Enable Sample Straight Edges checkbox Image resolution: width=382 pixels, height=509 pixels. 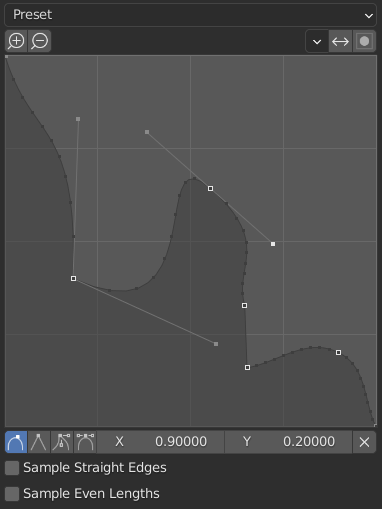(x=12, y=468)
